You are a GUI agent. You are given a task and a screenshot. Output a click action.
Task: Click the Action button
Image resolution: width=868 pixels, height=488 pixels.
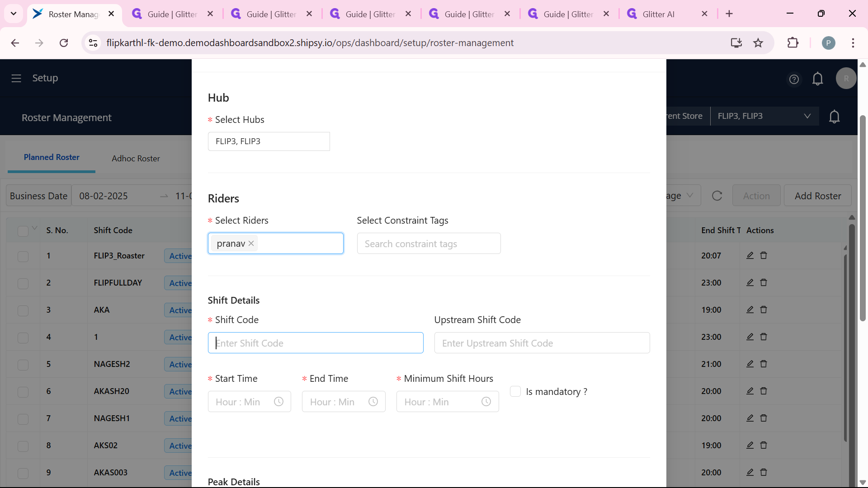(756, 196)
